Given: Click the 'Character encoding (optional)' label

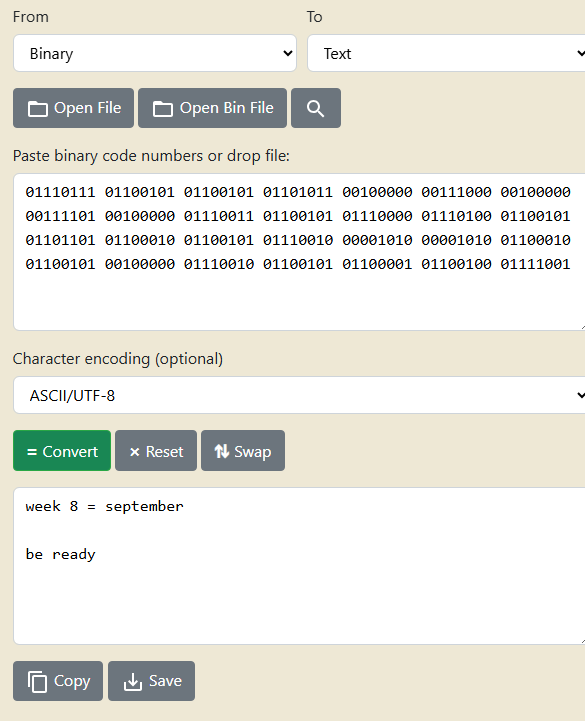Looking at the screenshot, I should [x=118, y=359].
